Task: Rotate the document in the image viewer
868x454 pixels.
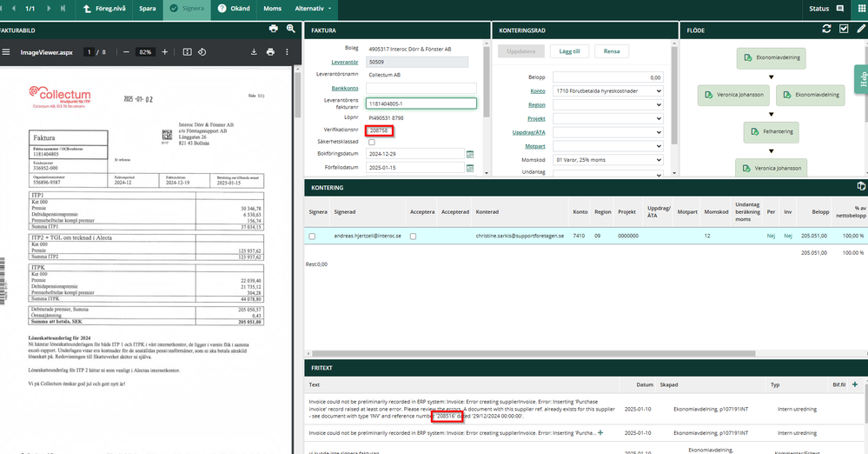Action: pos(202,52)
